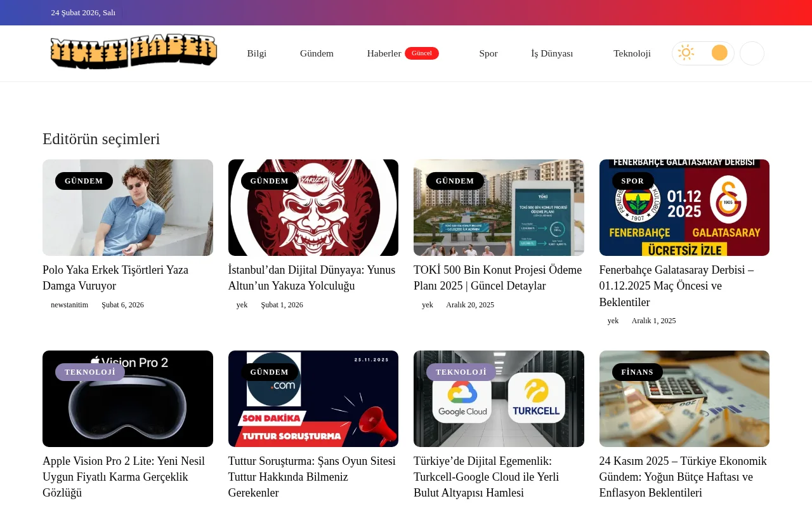
Task: Open the Bilgi navigation menu
Action: coord(256,53)
